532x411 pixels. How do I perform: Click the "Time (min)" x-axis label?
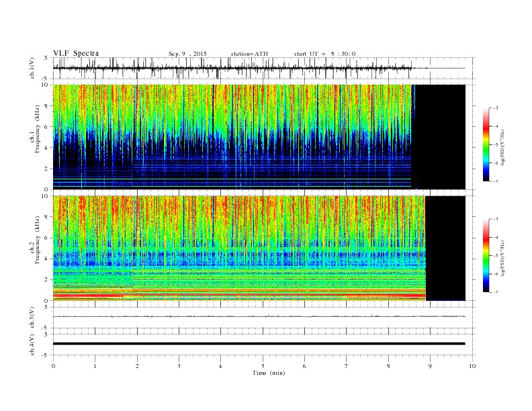269,373
